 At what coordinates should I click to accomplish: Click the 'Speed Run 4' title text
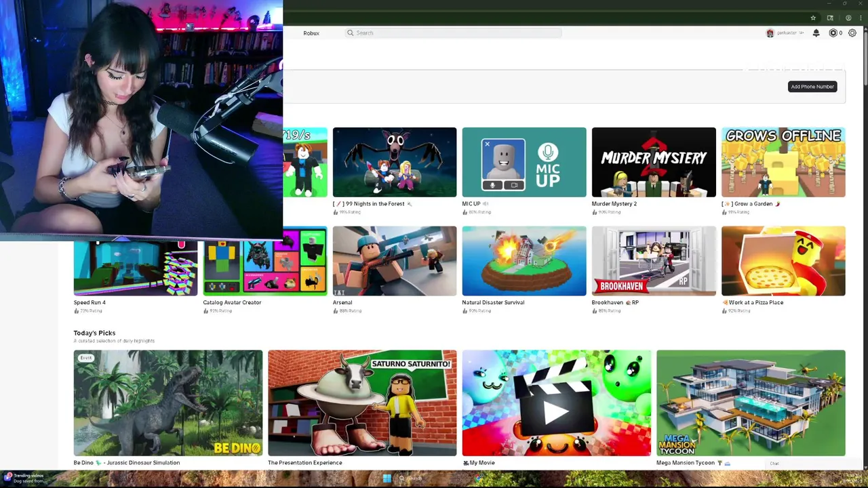(x=90, y=302)
